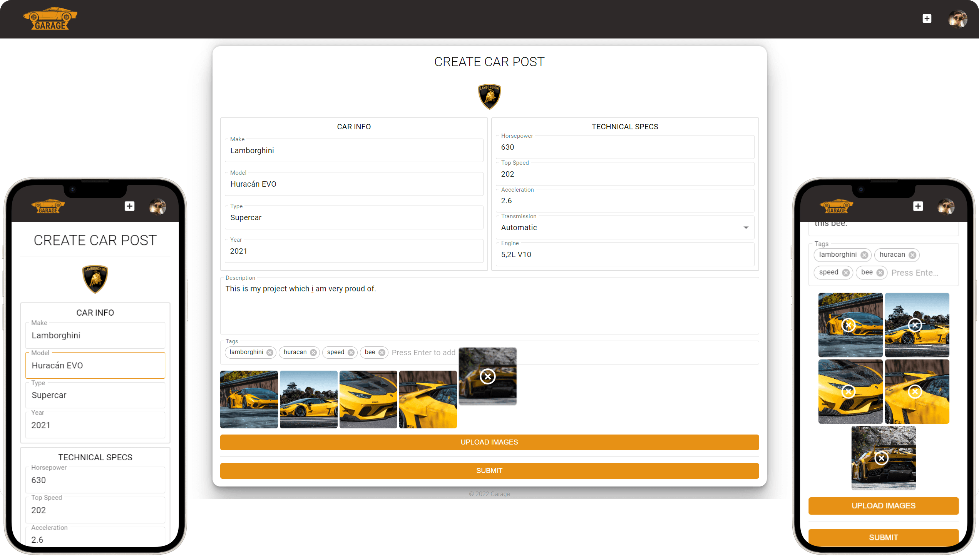Click SUBMIT button in desktop form
Viewport: 979px width, 560px height.
(x=489, y=471)
